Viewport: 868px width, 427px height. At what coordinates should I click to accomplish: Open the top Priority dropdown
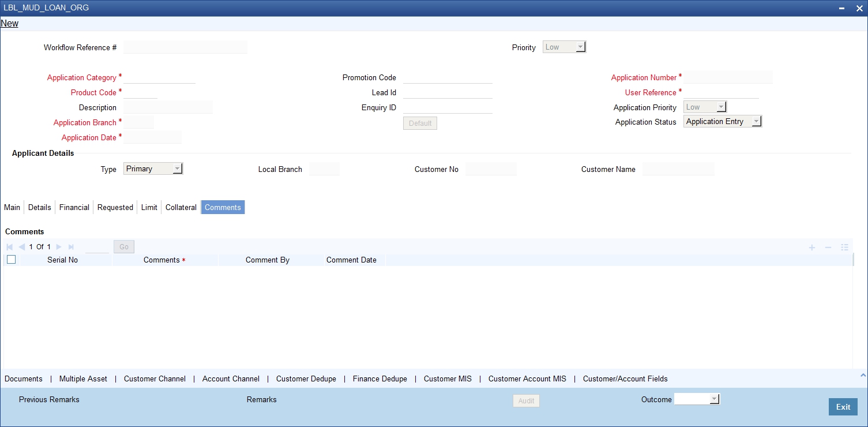click(x=564, y=47)
